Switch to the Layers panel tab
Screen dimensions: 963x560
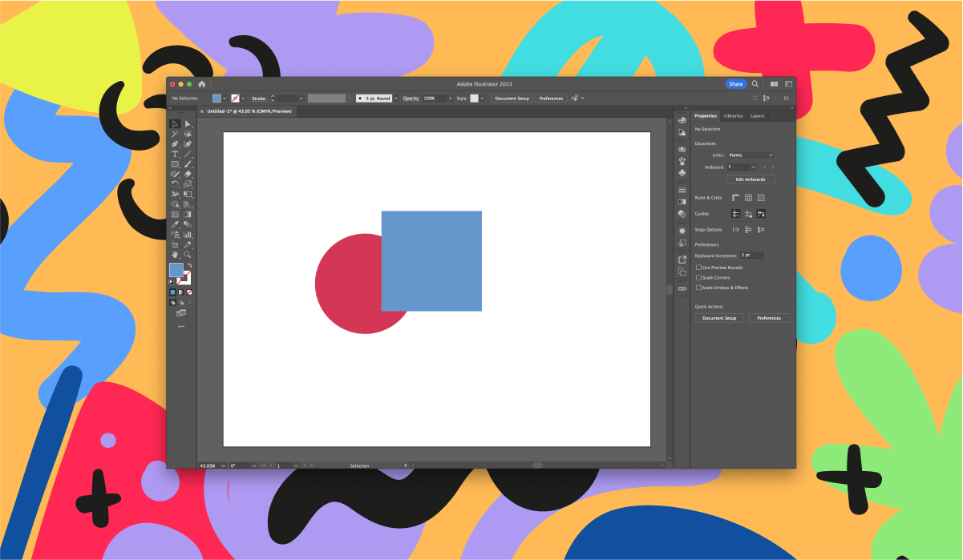(x=757, y=116)
